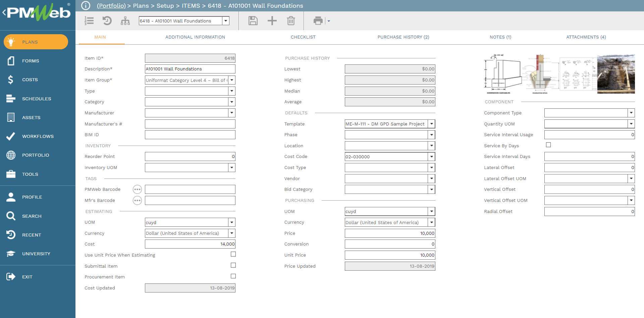
Task: Open the list view icon
Action: tap(89, 21)
